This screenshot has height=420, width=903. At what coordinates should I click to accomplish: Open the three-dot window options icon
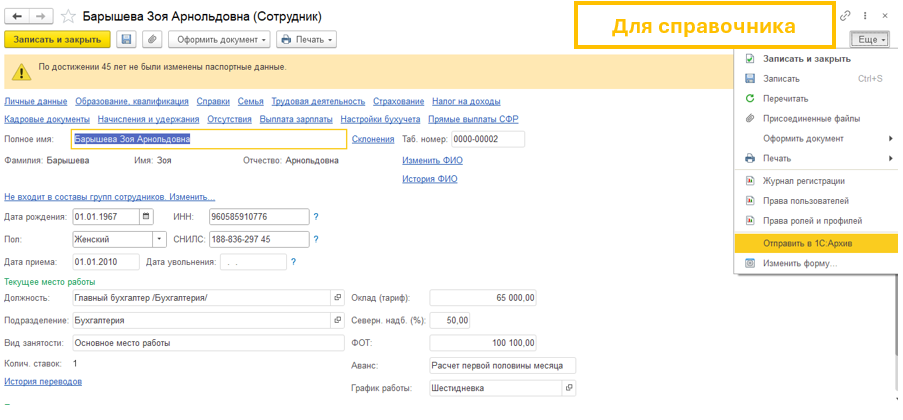click(865, 16)
